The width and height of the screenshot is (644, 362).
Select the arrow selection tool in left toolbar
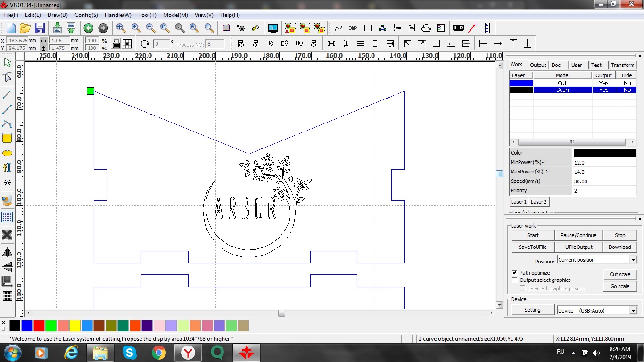pos(7,63)
